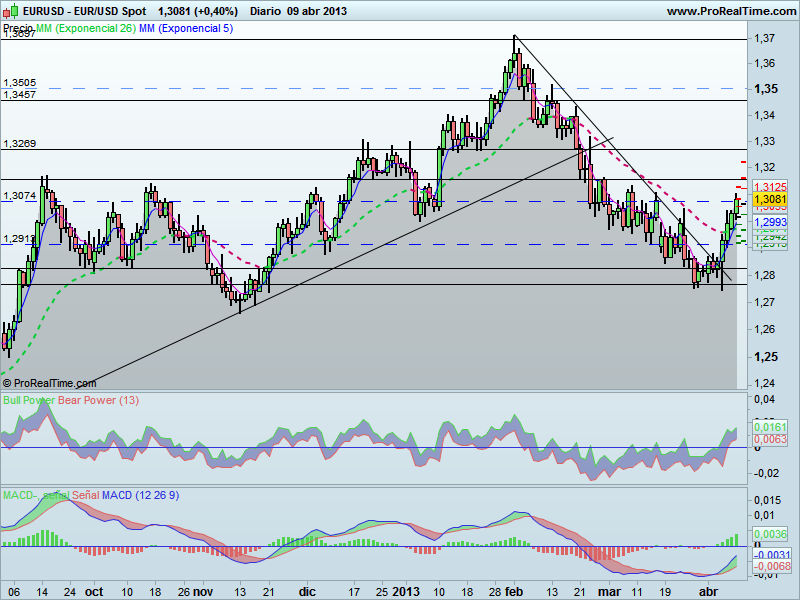Click the 1,2993 blue price label

770,222
